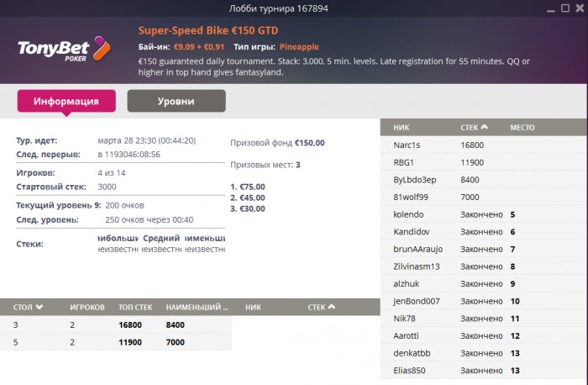The height and width of the screenshot is (385, 588).
Task: Click the ТОП СТЕК column header
Action: [135, 307]
